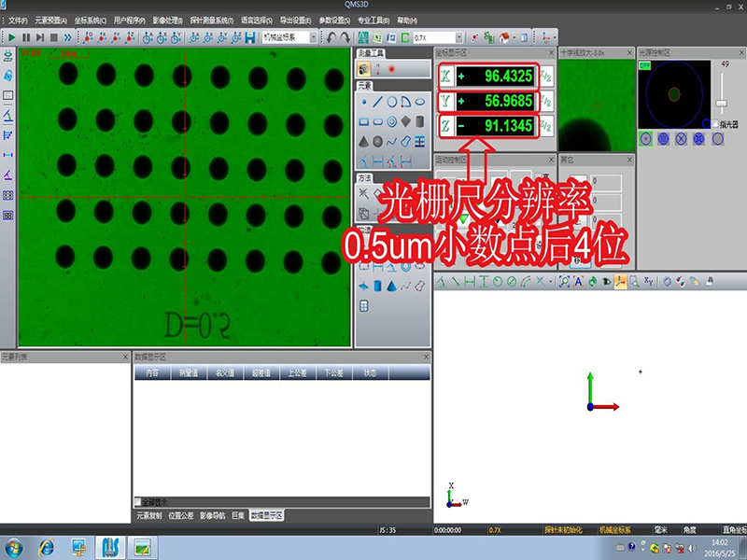Toggle the 指光器 checkbox

(x=715, y=124)
